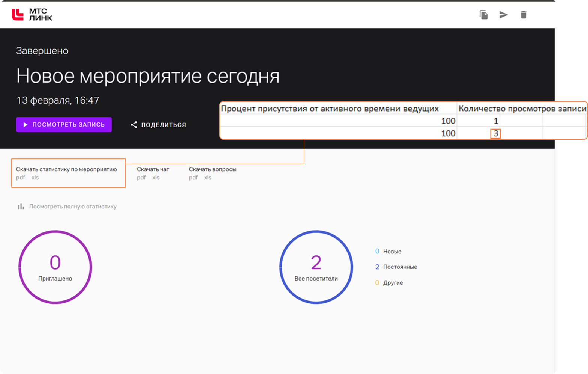Click the send paper-plane icon
The image size is (588, 374).
[504, 15]
